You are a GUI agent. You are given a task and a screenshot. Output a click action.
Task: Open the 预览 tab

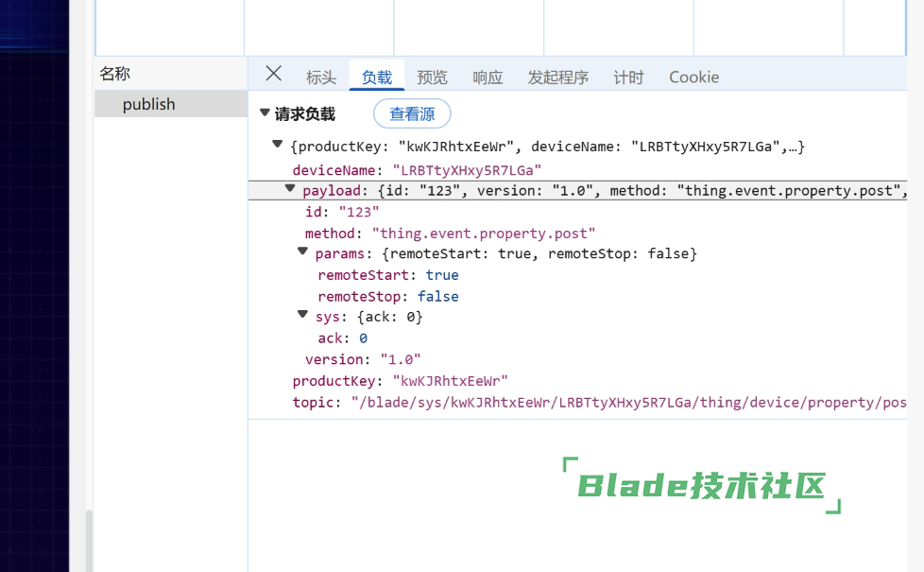pyautogui.click(x=433, y=78)
